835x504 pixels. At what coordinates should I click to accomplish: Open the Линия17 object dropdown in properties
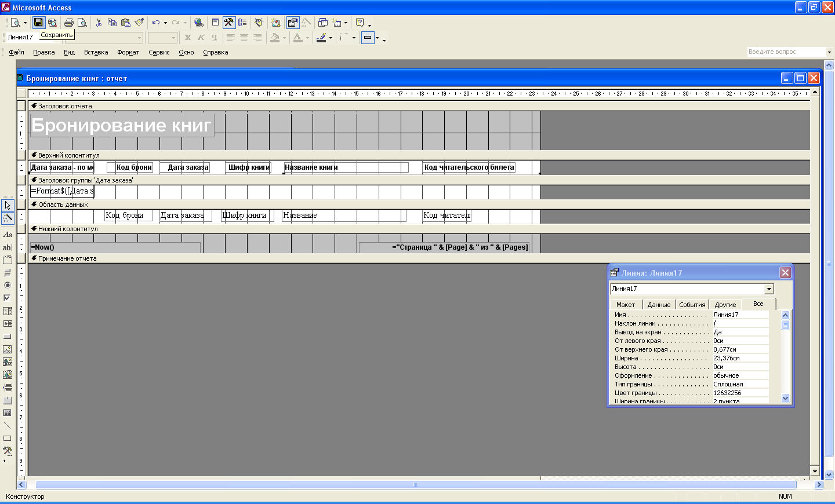point(769,289)
